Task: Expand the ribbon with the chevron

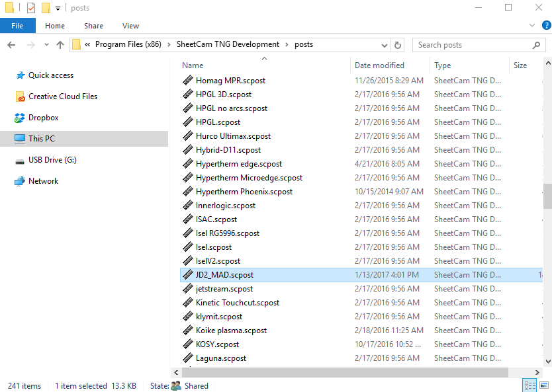Action: click(x=532, y=25)
